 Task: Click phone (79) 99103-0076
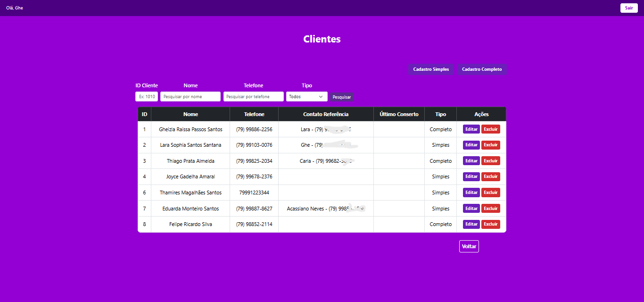pos(254,145)
